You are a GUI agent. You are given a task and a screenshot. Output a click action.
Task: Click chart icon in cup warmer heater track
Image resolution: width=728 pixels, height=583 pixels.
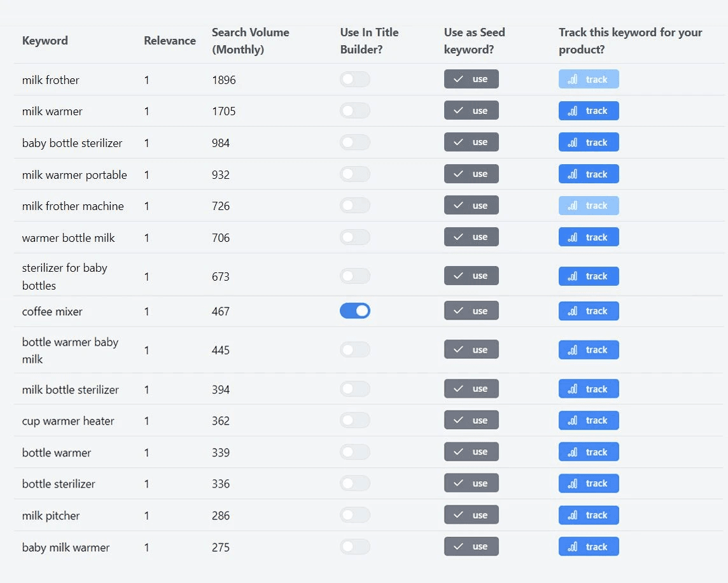tap(573, 421)
